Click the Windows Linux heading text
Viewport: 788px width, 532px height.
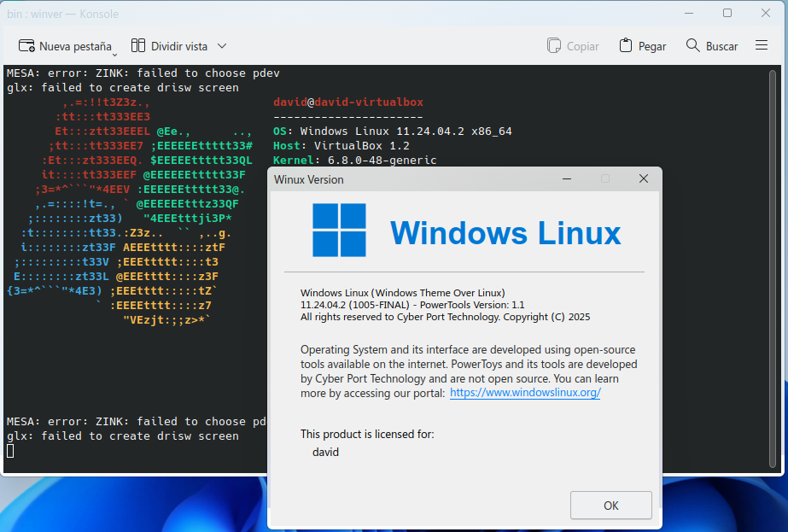(505, 233)
